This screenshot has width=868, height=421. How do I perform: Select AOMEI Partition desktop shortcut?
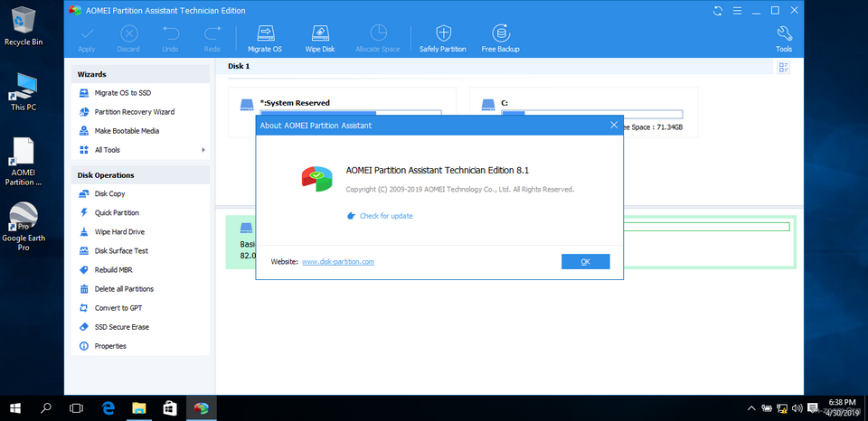click(24, 162)
